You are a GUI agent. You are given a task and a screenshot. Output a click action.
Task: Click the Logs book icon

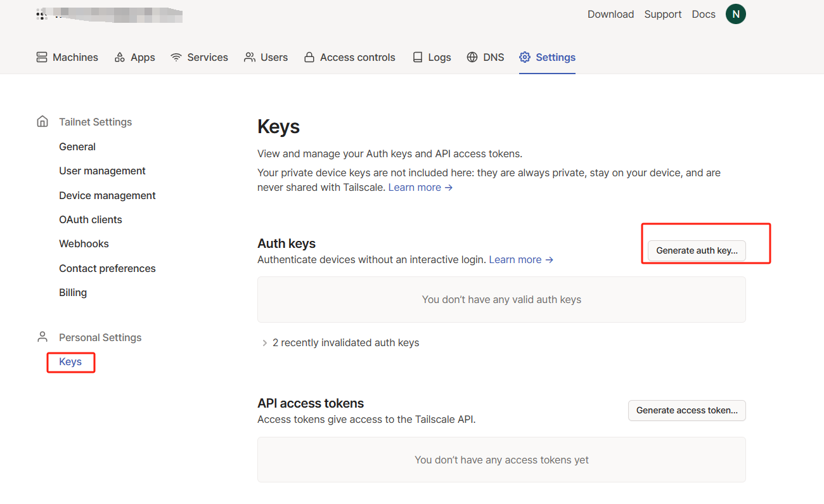click(418, 57)
